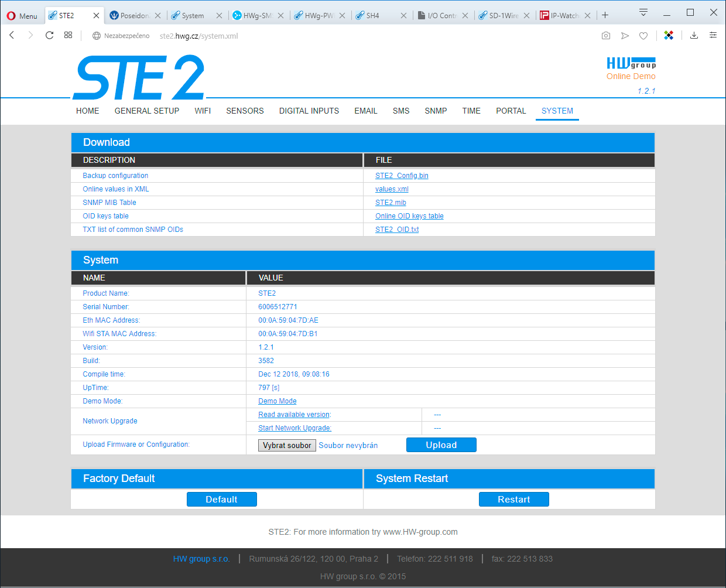Open the SNMP page
The width and height of the screenshot is (726, 588).
click(436, 111)
